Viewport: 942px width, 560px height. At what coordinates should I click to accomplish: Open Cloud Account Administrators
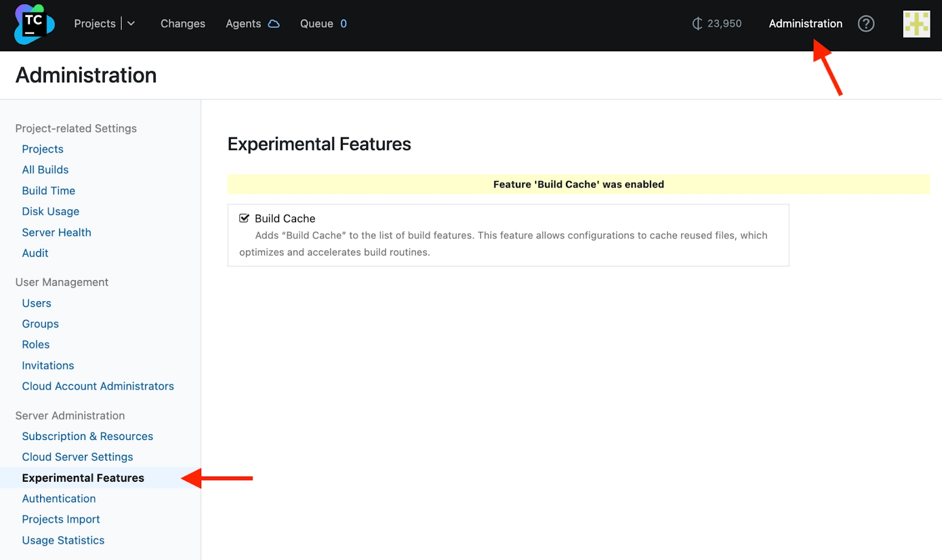98,386
